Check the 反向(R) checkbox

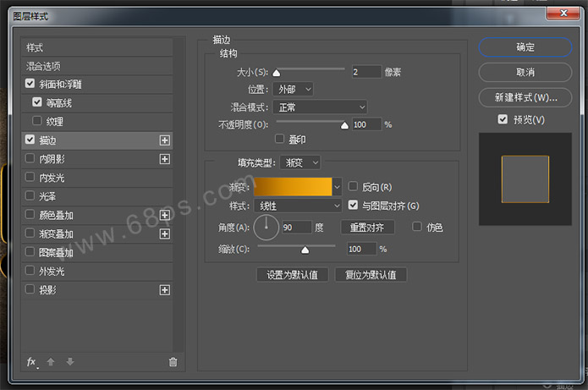353,186
